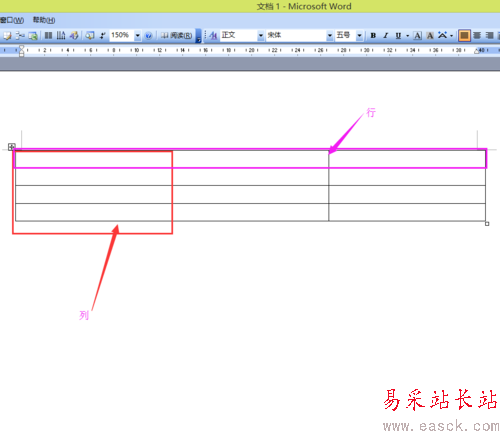The height and width of the screenshot is (441, 500).
Task: Apply Character Border icon
Action: click(x=417, y=35)
